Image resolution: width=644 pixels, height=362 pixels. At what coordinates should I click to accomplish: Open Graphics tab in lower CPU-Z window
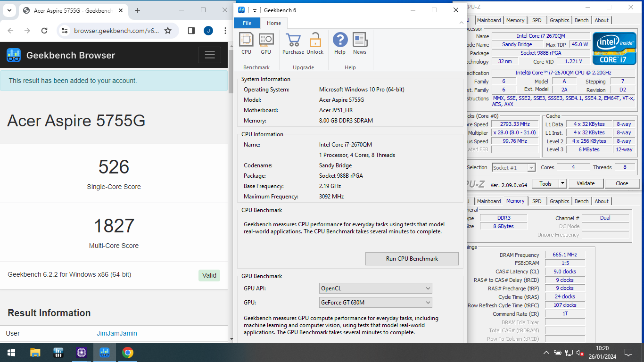(560, 201)
